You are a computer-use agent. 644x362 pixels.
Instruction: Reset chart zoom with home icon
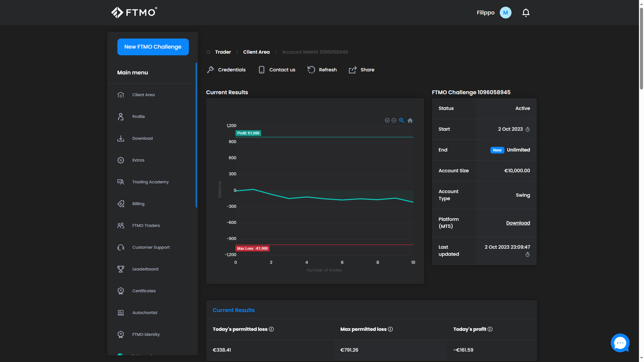[410, 120]
